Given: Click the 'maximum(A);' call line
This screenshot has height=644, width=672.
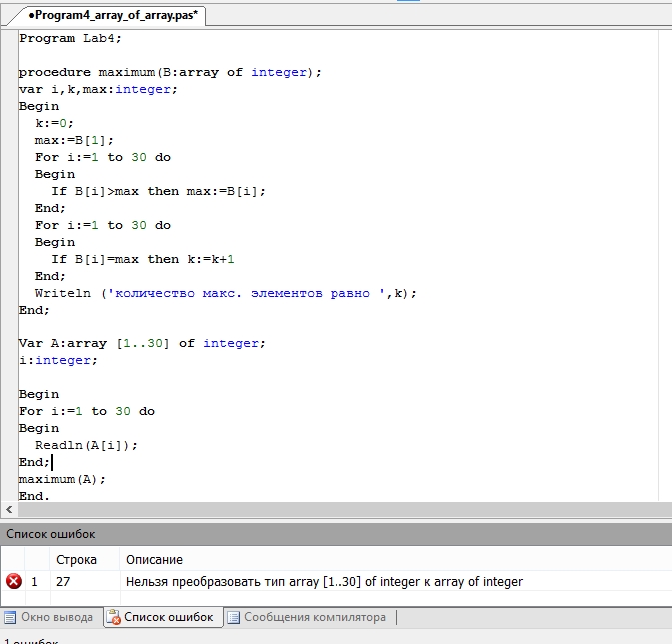Looking at the screenshot, I should pyautogui.click(x=62, y=479).
